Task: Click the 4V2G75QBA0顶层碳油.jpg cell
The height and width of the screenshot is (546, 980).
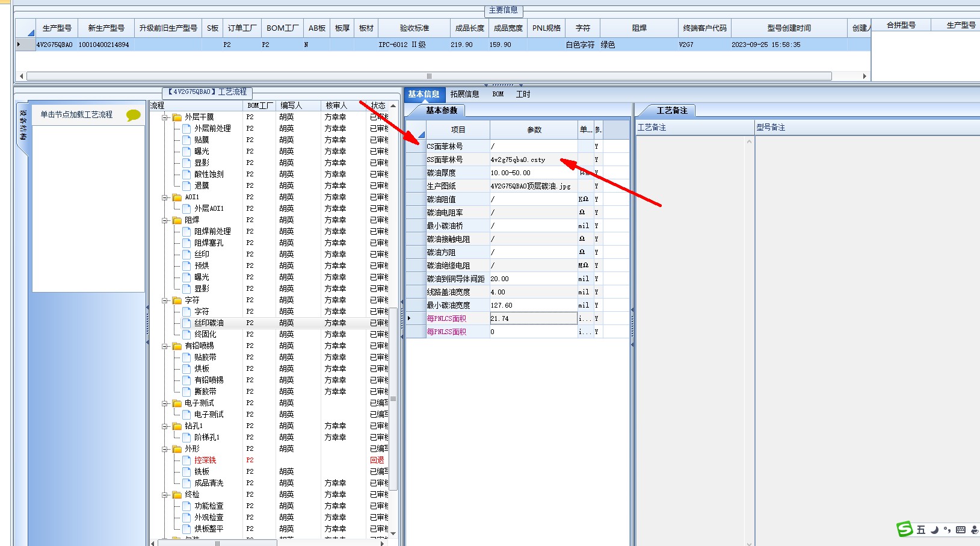Action: 534,187
